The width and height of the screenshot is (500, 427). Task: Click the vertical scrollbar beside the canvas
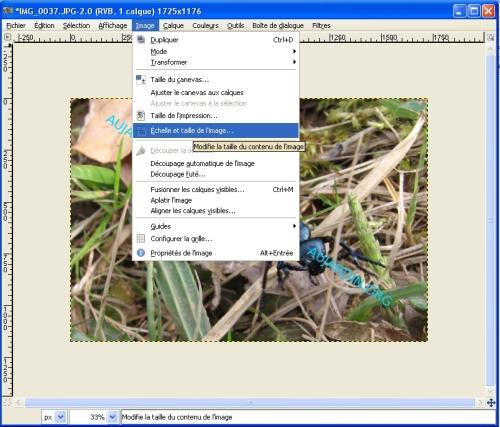[491, 220]
